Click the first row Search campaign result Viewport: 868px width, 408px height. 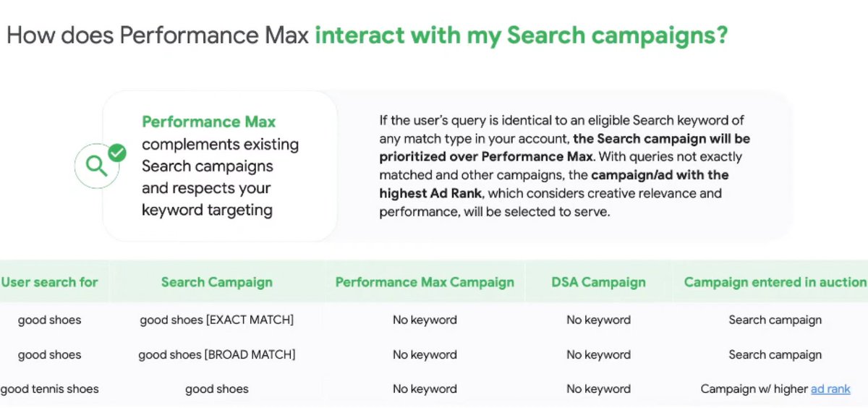tap(775, 320)
